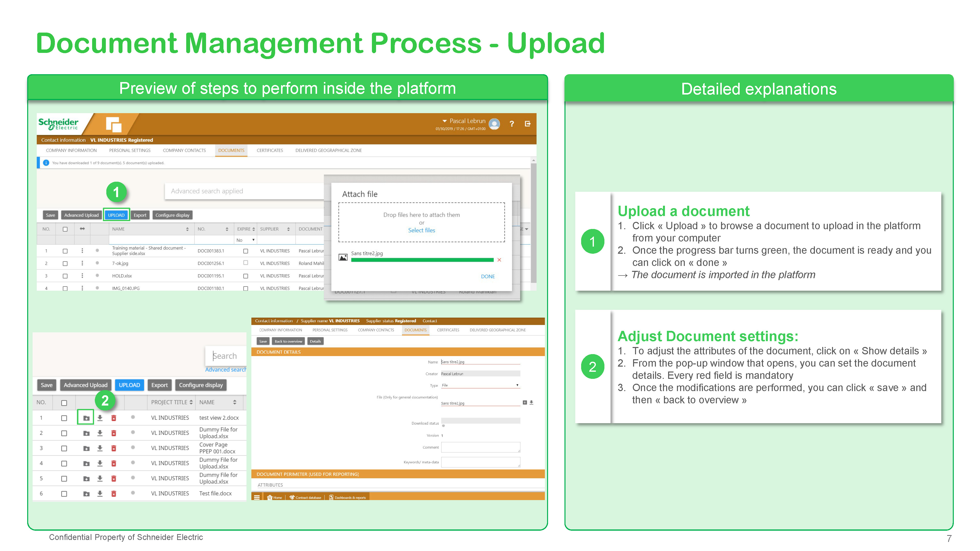The width and height of the screenshot is (980, 551).
Task: Remove Sans titre2.jpg with red X
Action: pos(499,260)
